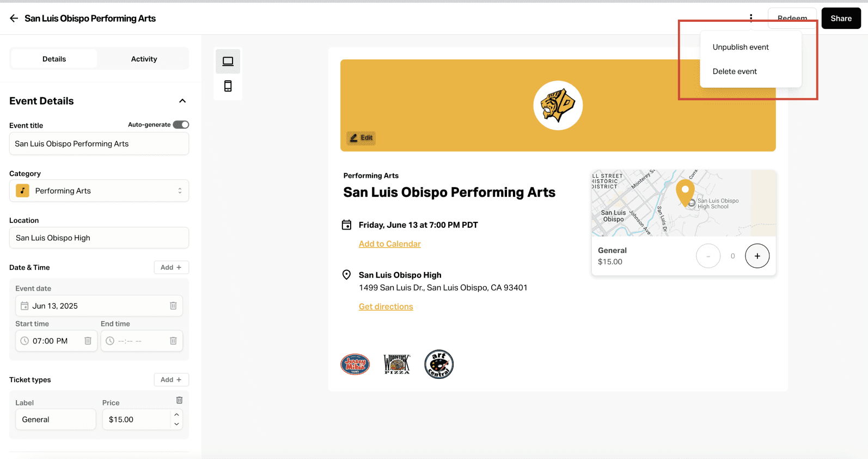868x459 pixels.
Task: Switch to desktop preview icon
Action: [228, 62]
